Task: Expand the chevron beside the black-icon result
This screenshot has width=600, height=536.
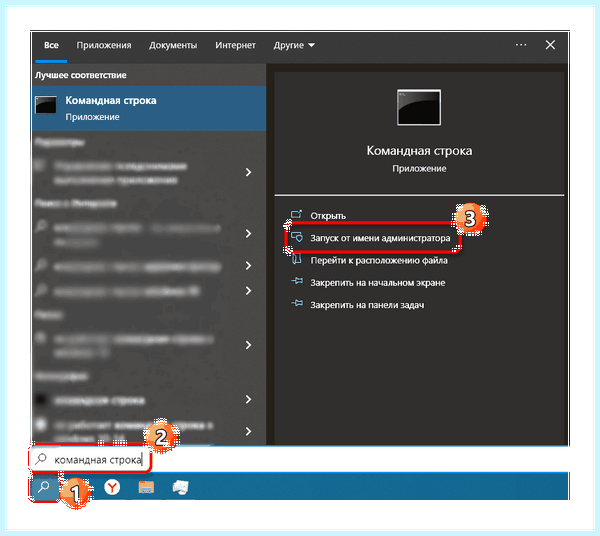Action: (249, 399)
